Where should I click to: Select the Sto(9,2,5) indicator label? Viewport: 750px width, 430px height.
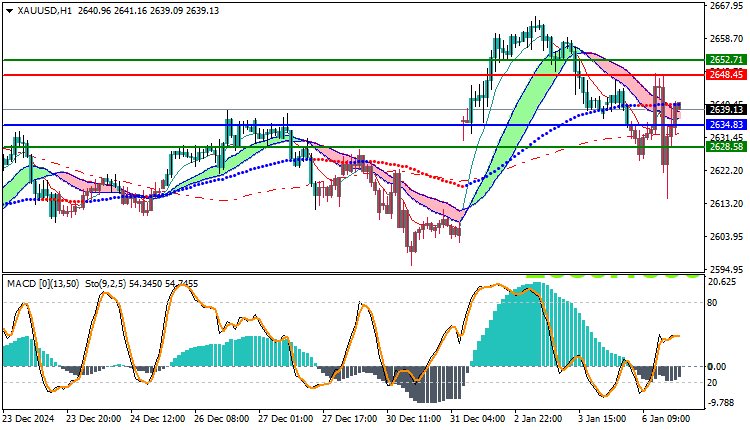point(106,284)
